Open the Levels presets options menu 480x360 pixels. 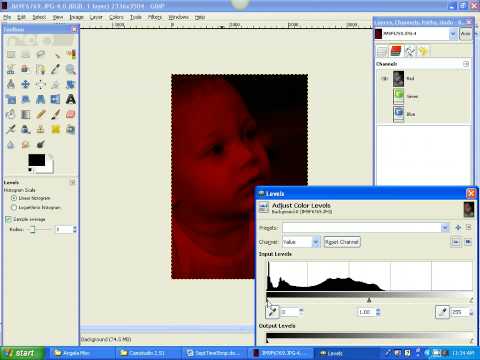[x=468, y=227]
